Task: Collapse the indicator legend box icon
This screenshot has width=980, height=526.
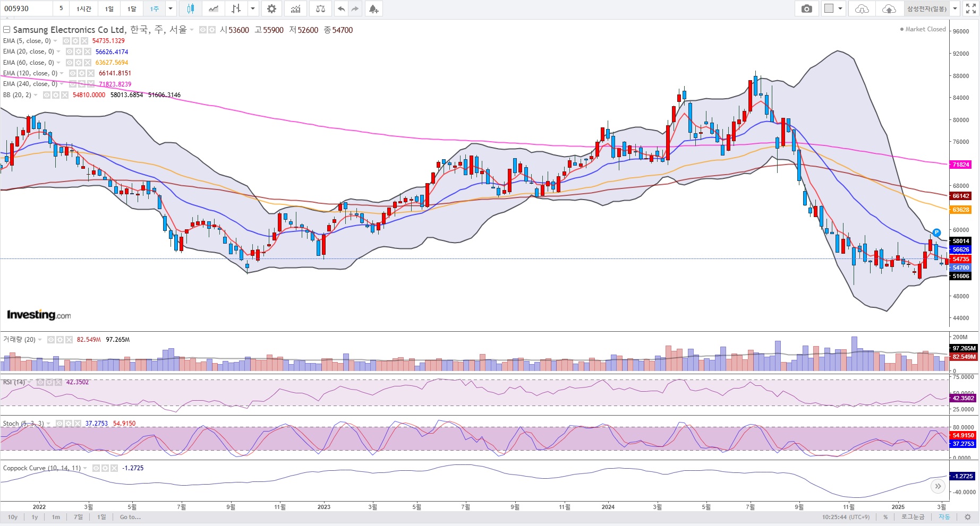Action: (7, 30)
